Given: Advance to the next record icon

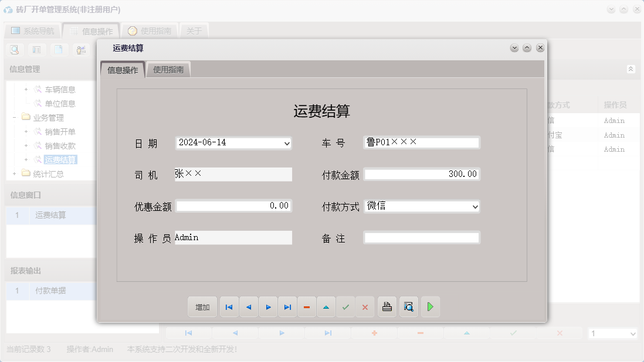Looking at the screenshot, I should pos(268,306).
